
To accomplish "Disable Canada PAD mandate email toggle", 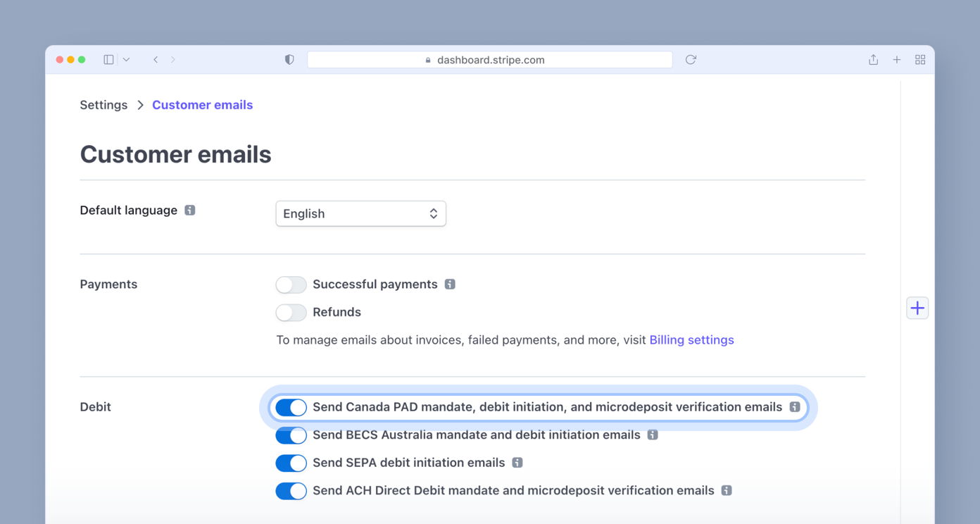I will point(291,407).
